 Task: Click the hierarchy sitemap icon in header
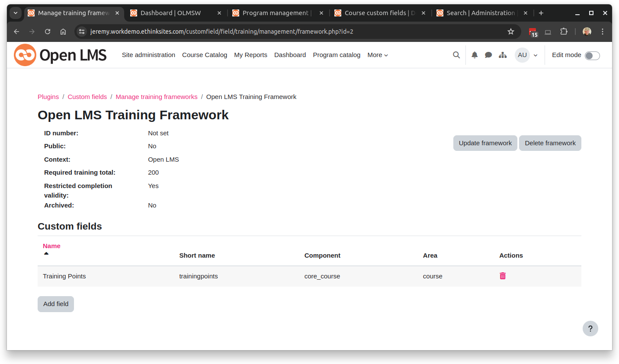click(503, 55)
